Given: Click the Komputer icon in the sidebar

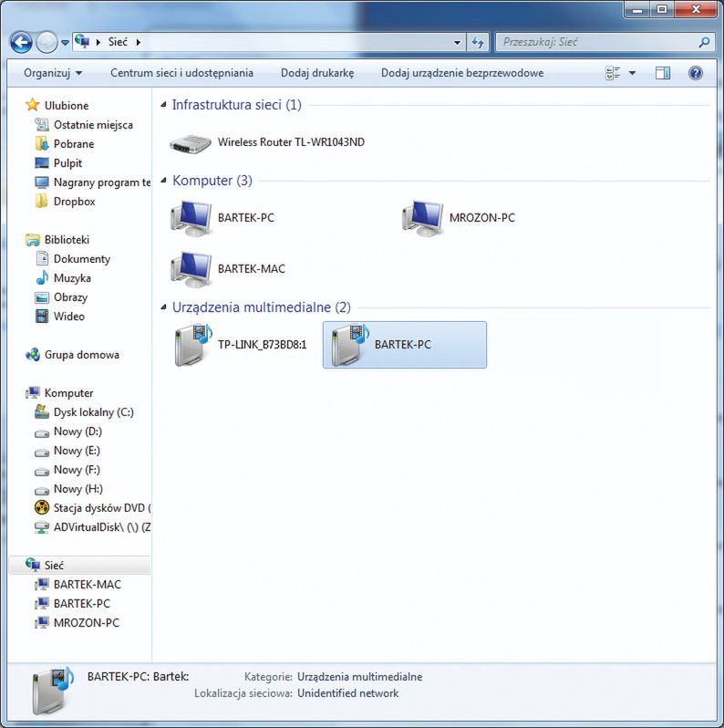Looking at the screenshot, I should [x=33, y=393].
